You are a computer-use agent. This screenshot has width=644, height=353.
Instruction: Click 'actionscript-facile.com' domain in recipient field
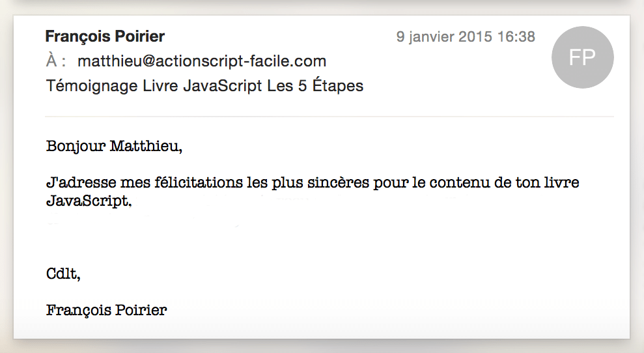tap(241, 61)
